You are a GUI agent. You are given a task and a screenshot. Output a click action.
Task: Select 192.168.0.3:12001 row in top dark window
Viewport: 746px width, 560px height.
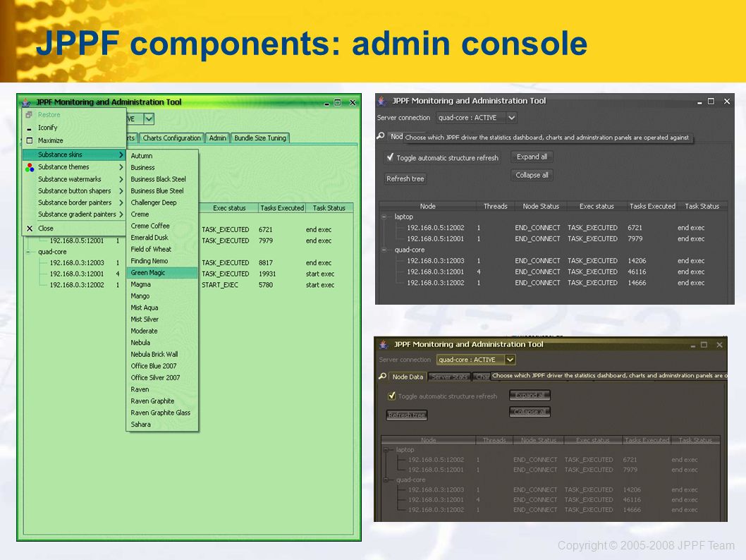tap(554, 272)
